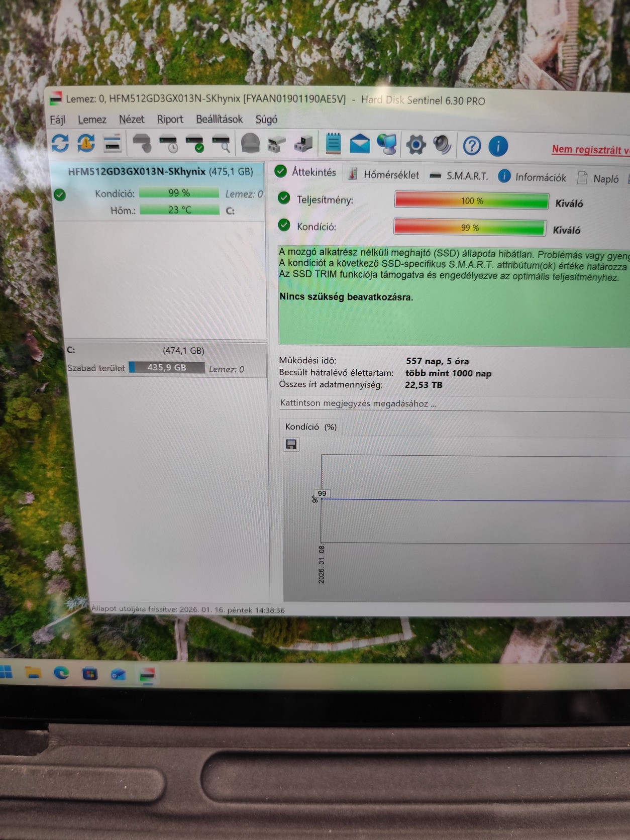
Task: Click the 'több mint 1000 nap' lifetime value
Action: [x=448, y=373]
